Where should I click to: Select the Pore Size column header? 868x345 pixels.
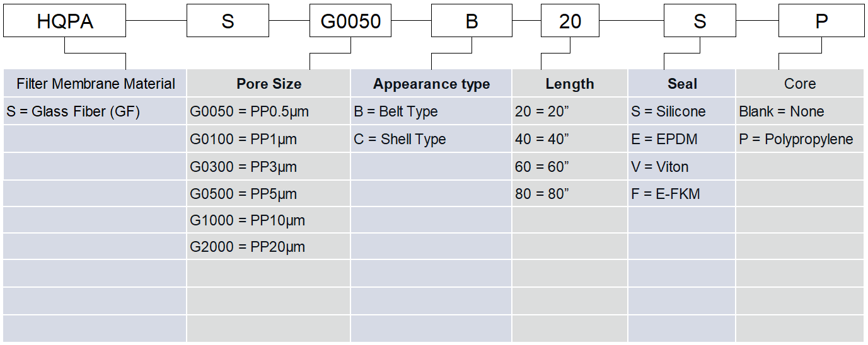269,84
